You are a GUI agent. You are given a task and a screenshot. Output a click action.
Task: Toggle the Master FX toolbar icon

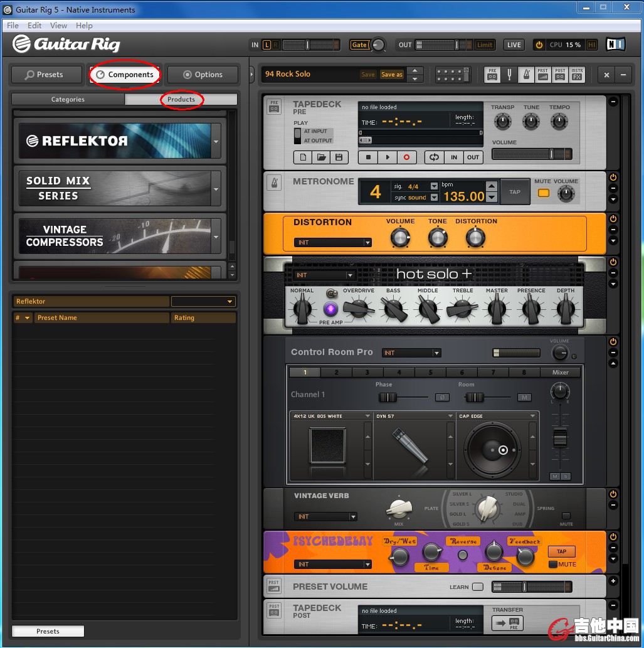577,75
